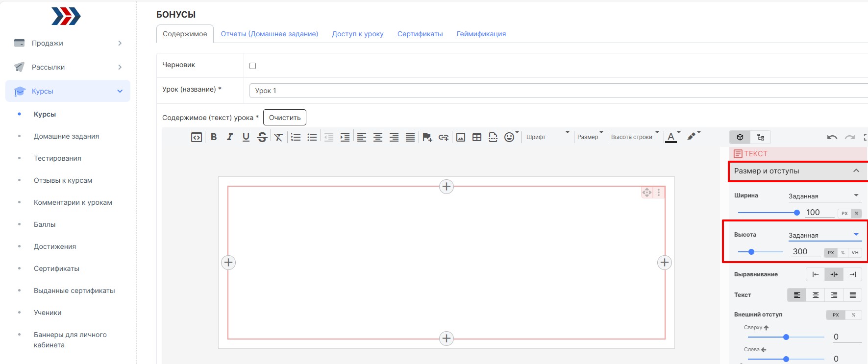Align editor text left in toolbar

(x=362, y=137)
